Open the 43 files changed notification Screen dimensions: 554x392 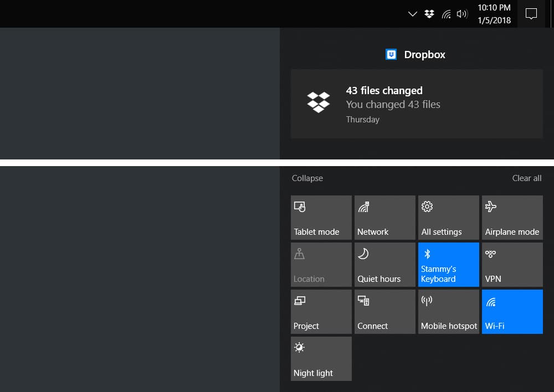tap(417, 104)
